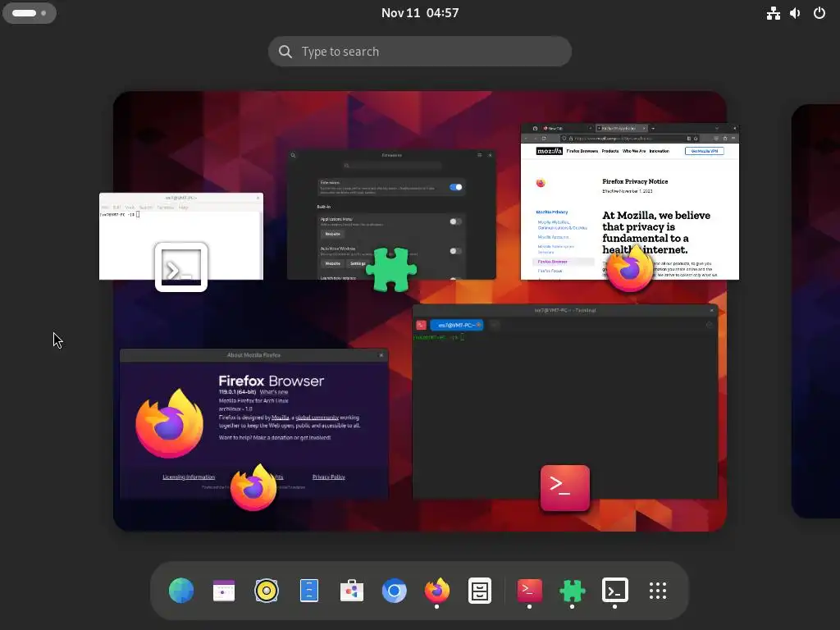Toggle the main Extensions switch off
The width and height of the screenshot is (840, 630).
tap(456, 187)
